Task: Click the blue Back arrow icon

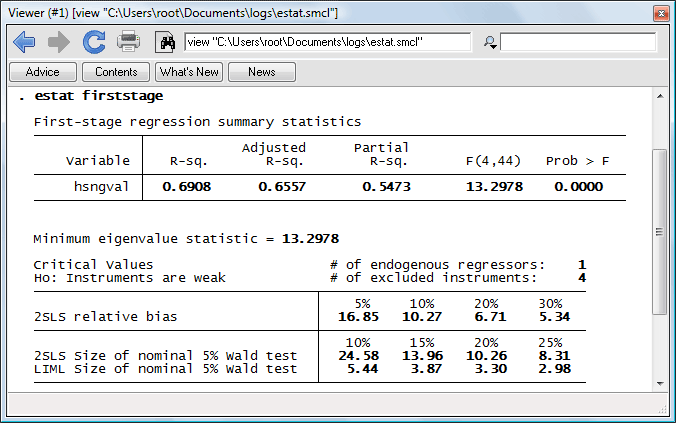Action: click(24, 42)
